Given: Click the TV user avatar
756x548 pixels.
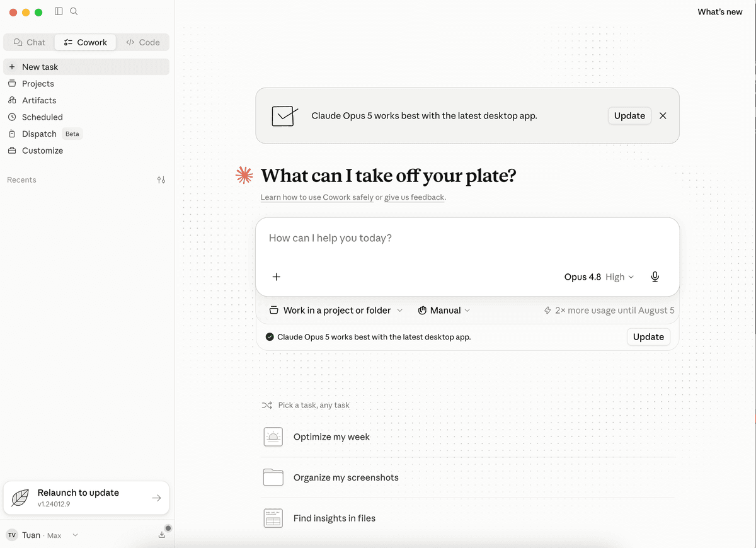Looking at the screenshot, I should [12, 535].
